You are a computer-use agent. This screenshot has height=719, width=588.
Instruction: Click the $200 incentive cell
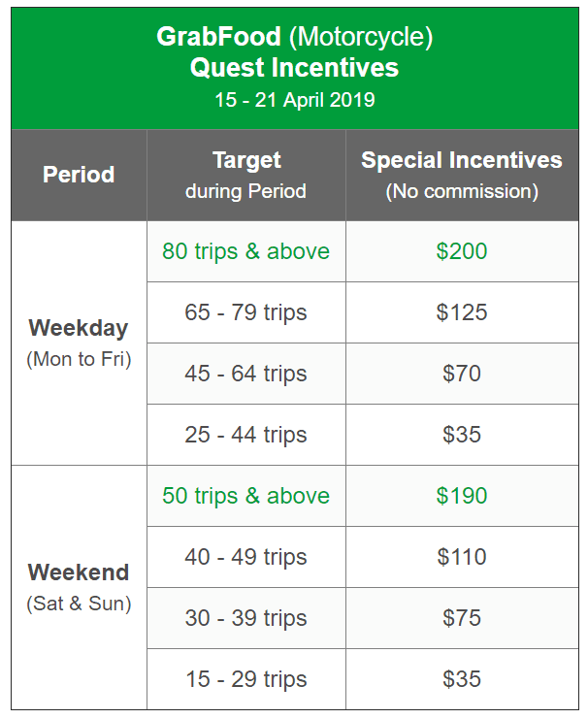pos(462,251)
